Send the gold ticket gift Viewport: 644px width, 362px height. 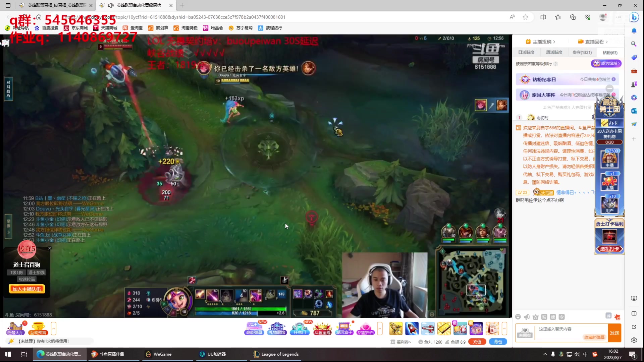click(x=444, y=328)
